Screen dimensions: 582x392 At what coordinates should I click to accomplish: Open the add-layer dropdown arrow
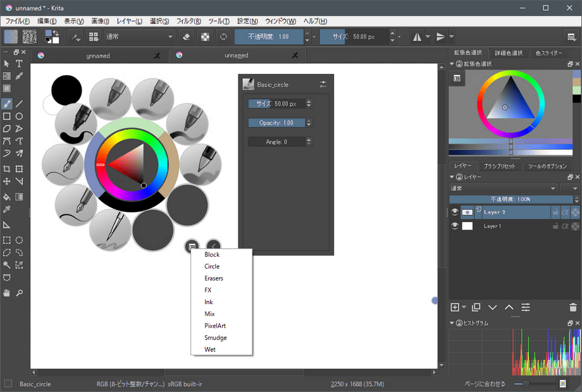click(x=464, y=307)
